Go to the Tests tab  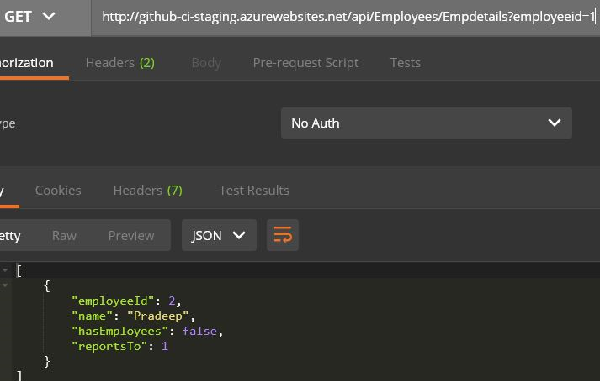click(x=405, y=63)
